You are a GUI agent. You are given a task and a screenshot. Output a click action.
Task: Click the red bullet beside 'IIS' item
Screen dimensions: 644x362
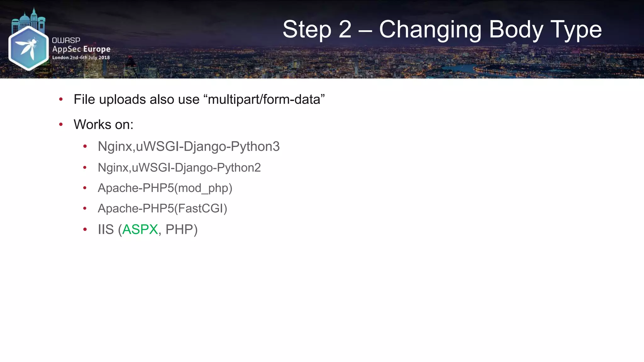pos(85,230)
